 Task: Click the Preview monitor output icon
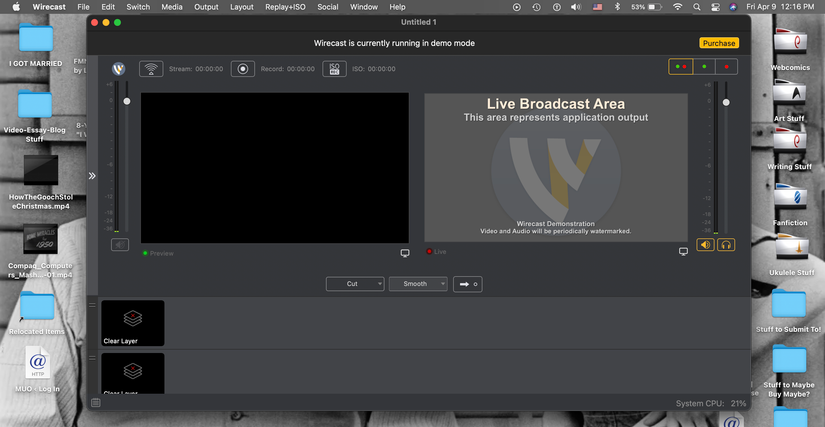tap(405, 253)
